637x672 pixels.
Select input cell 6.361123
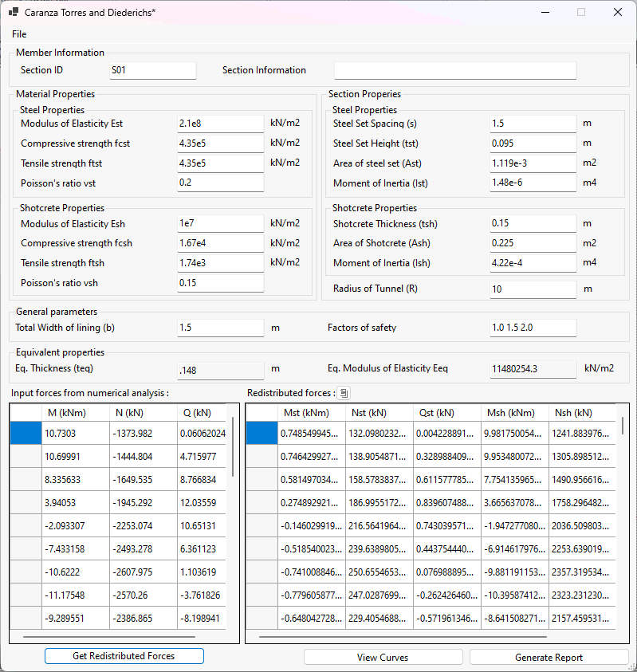point(202,549)
